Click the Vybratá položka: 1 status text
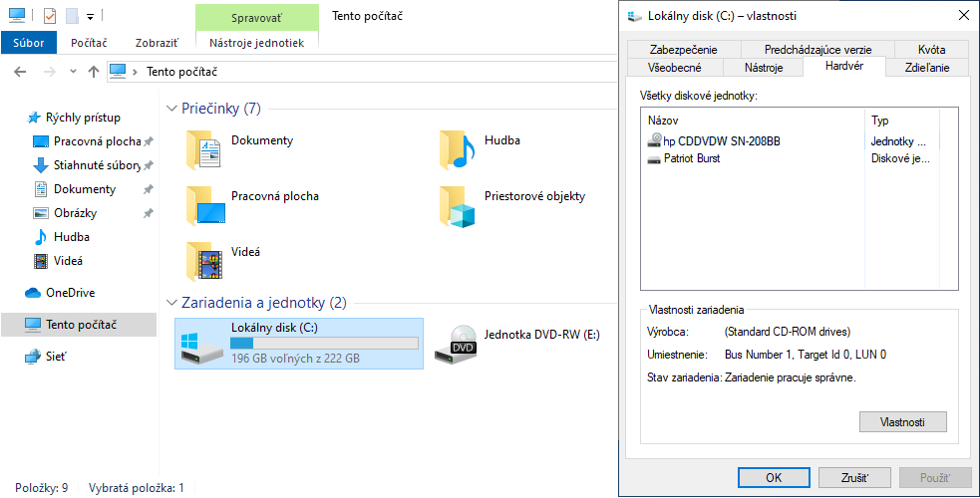Image resolution: width=980 pixels, height=498 pixels. pos(137,488)
